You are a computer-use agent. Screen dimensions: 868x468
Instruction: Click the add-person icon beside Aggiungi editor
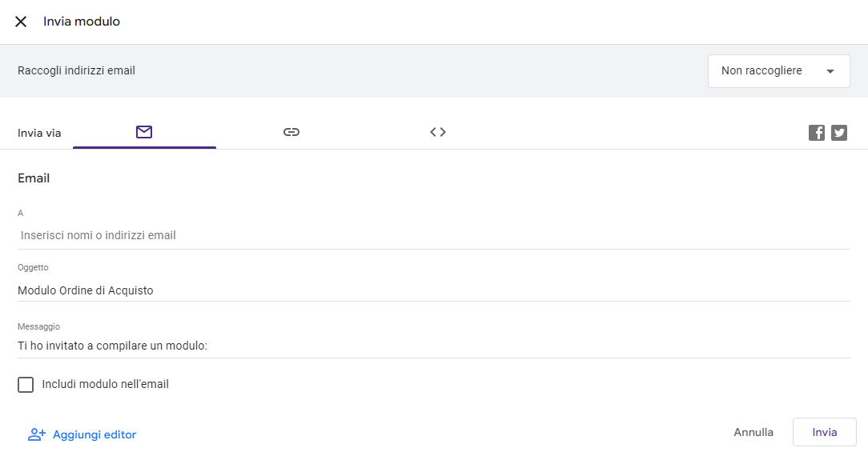pyautogui.click(x=37, y=434)
